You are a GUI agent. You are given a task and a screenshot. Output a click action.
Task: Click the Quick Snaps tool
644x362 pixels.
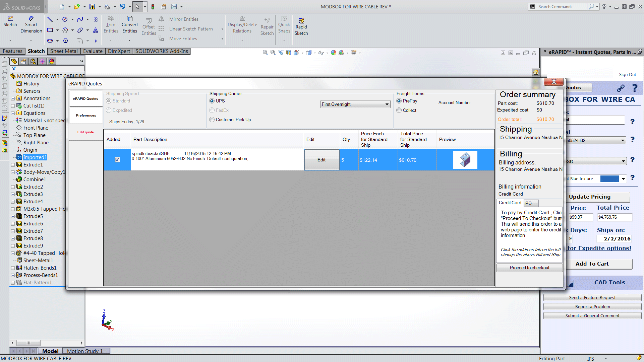284,24
